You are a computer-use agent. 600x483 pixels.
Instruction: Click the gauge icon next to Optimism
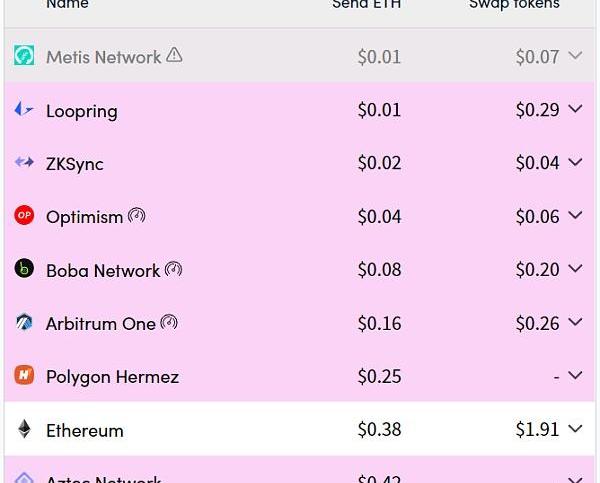point(137,215)
